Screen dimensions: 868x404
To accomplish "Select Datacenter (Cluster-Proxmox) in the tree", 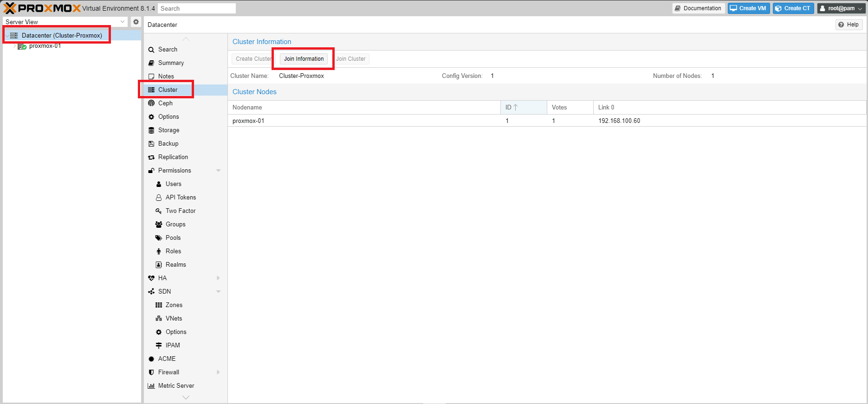I will (x=62, y=35).
